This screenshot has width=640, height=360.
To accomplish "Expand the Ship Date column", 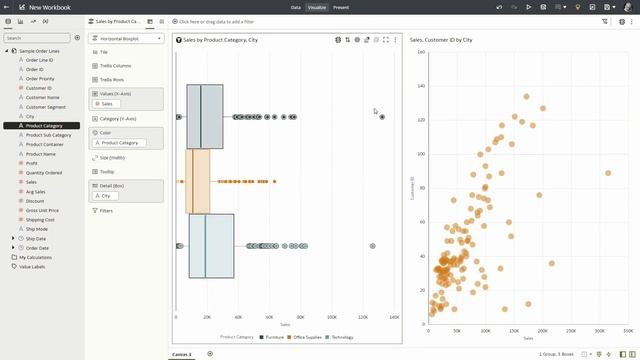I will pyautogui.click(x=13, y=238).
